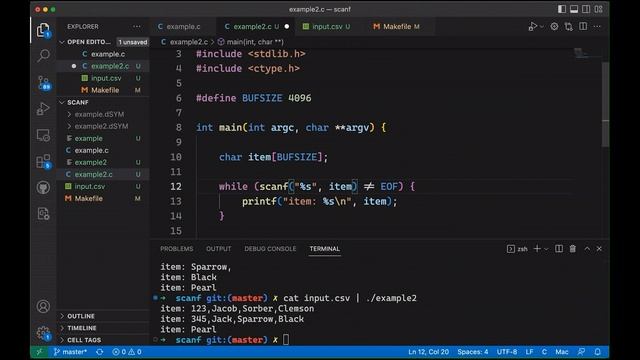640x360 pixels.
Task: Open the Accounts menu icon
Action: 43,307
